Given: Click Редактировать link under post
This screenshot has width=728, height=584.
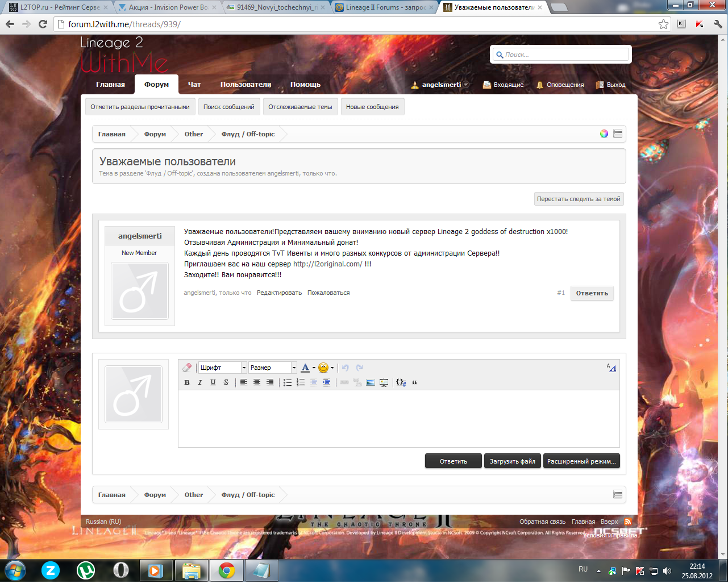Looking at the screenshot, I should click(x=279, y=293).
